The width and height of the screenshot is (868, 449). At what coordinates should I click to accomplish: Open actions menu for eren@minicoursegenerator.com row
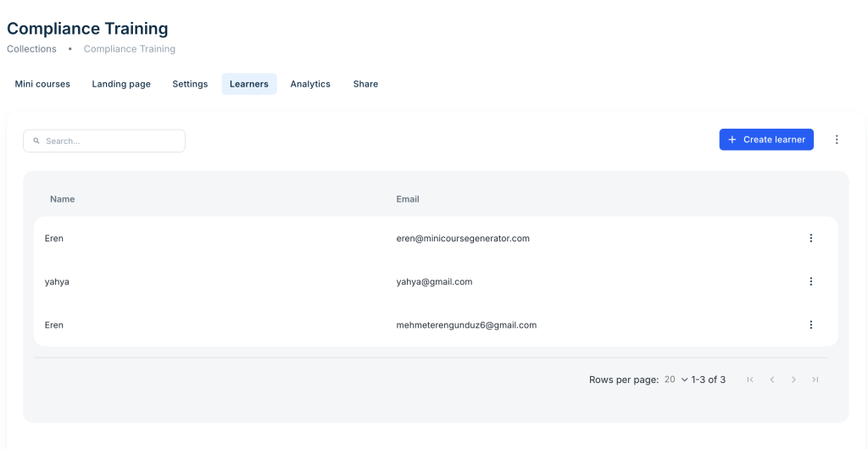click(x=810, y=238)
